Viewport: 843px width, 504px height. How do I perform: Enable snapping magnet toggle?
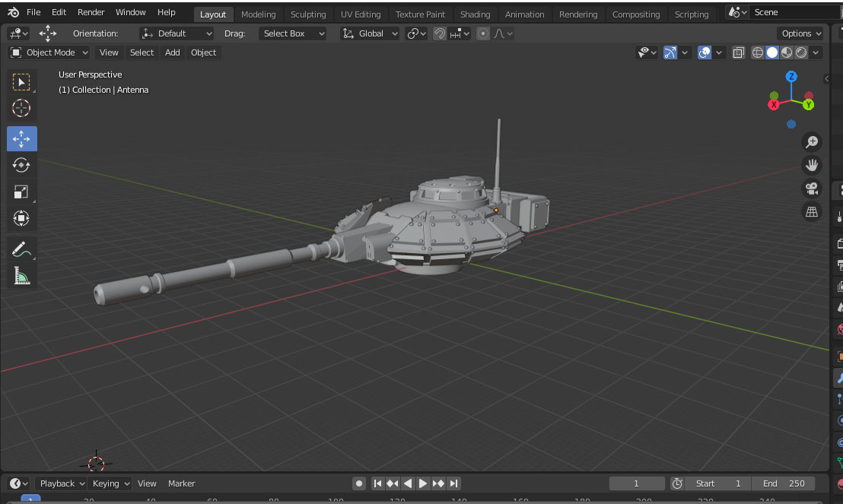click(x=440, y=33)
